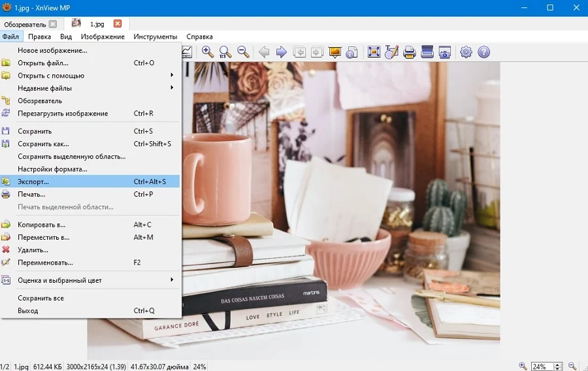Click the screen capture camera icon
Viewport: 588px width, 371px height.
(x=444, y=52)
